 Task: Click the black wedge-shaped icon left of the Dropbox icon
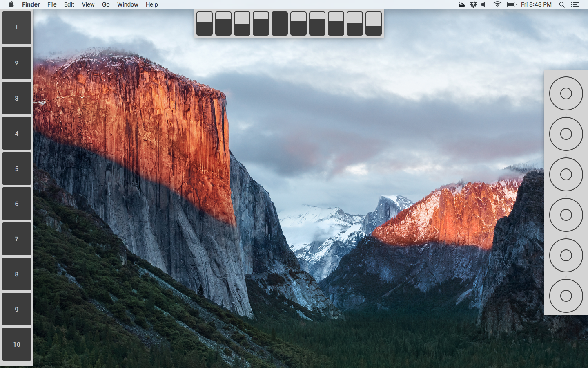coord(461,4)
